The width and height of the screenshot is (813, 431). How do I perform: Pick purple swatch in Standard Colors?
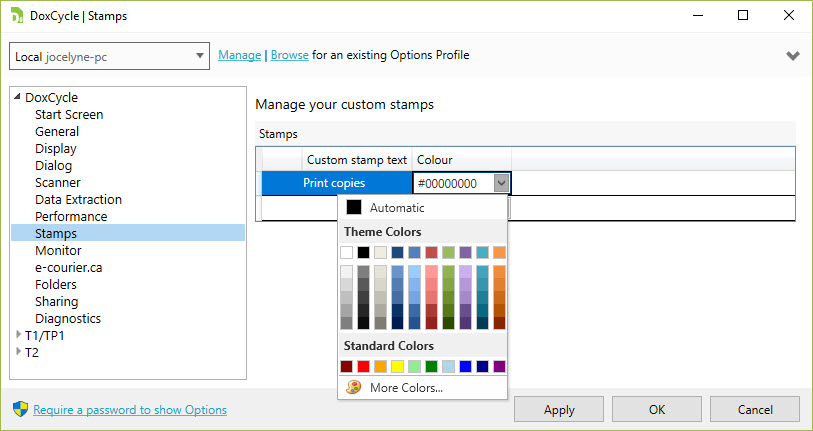499,367
